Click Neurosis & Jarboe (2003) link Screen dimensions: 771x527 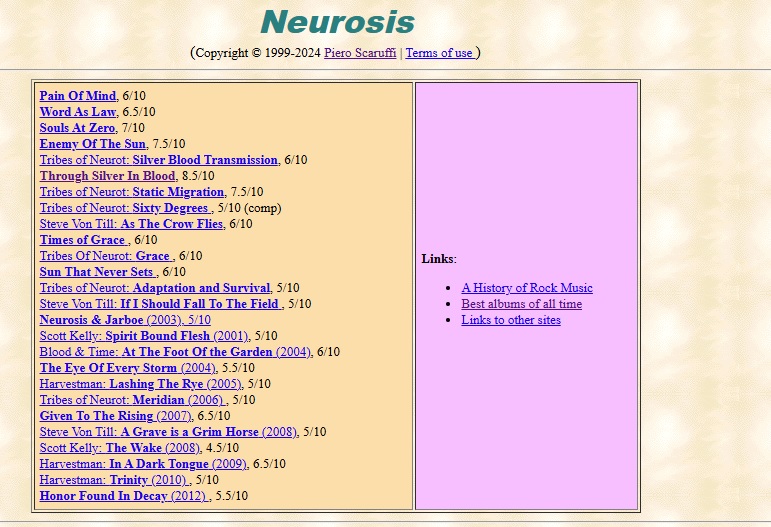click(x=124, y=320)
